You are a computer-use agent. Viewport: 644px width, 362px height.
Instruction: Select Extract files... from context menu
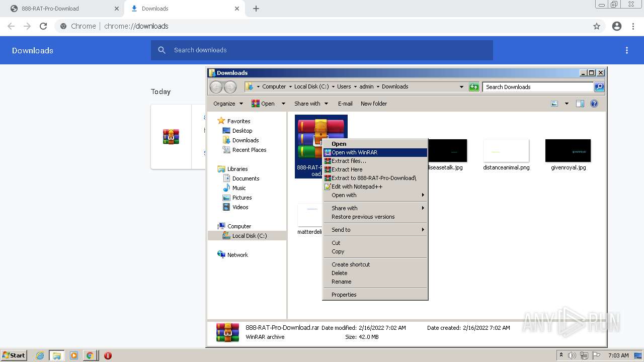click(x=375, y=161)
